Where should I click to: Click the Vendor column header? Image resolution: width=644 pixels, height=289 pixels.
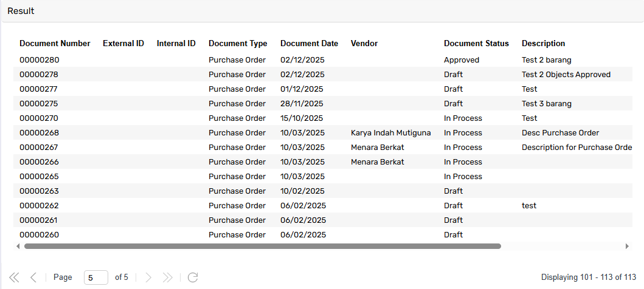(x=364, y=44)
